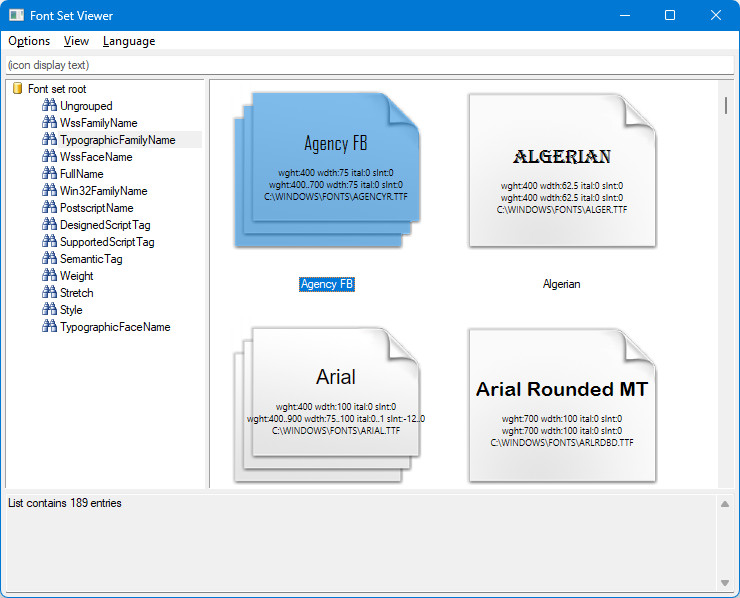Choose the SemanticTag grouping
Viewport: 740px width, 598px height.
tap(91, 259)
